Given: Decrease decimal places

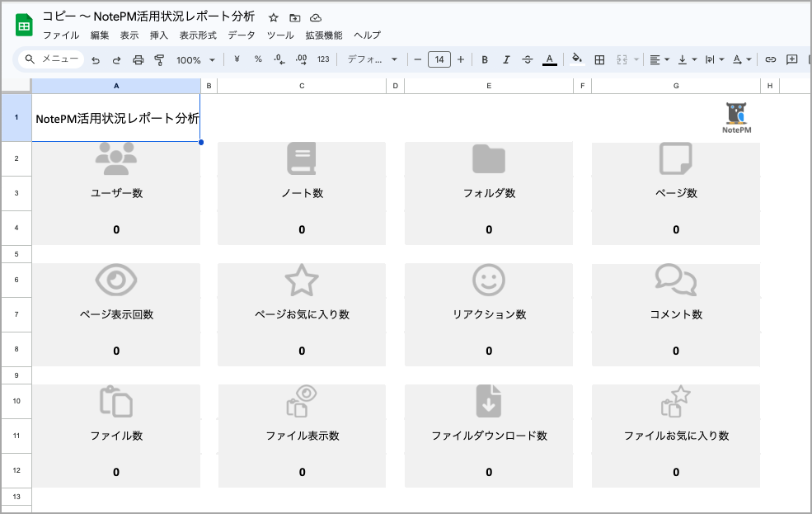Looking at the screenshot, I should 279,59.
